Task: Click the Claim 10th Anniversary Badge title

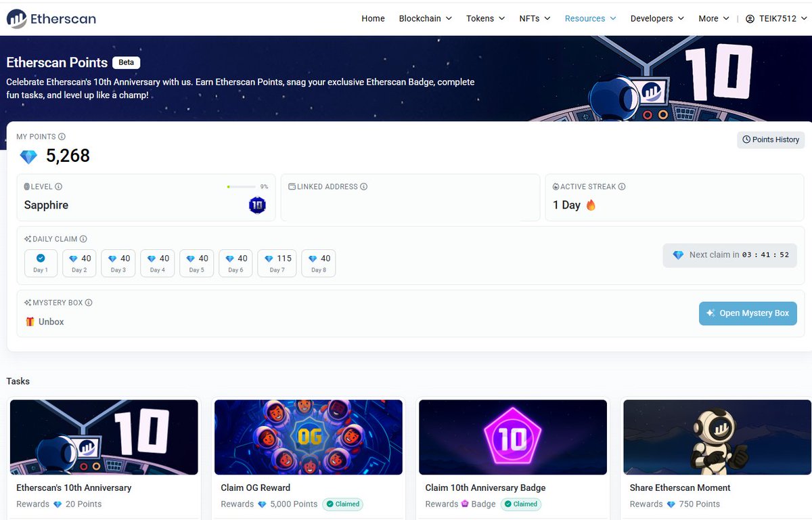Action: [485, 487]
